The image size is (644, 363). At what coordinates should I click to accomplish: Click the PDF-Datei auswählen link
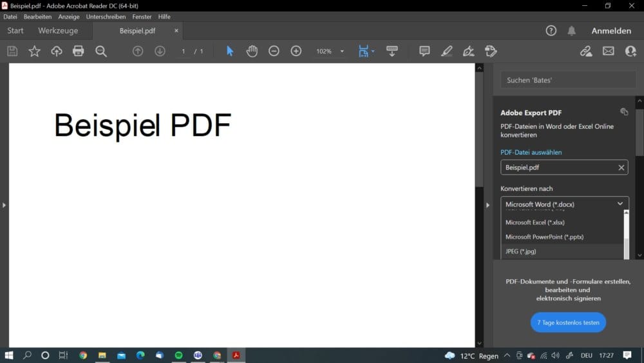[x=531, y=152]
